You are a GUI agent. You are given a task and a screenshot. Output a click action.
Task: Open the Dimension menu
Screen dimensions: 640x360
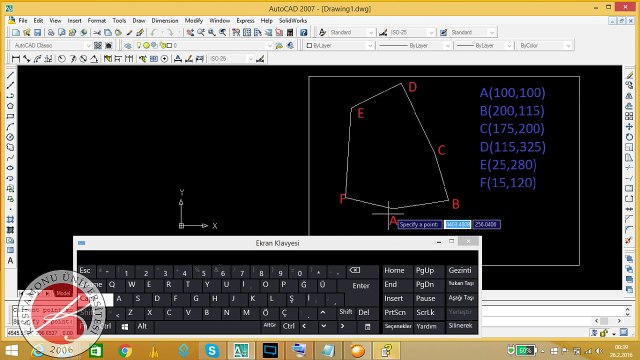pyautogui.click(x=165, y=20)
